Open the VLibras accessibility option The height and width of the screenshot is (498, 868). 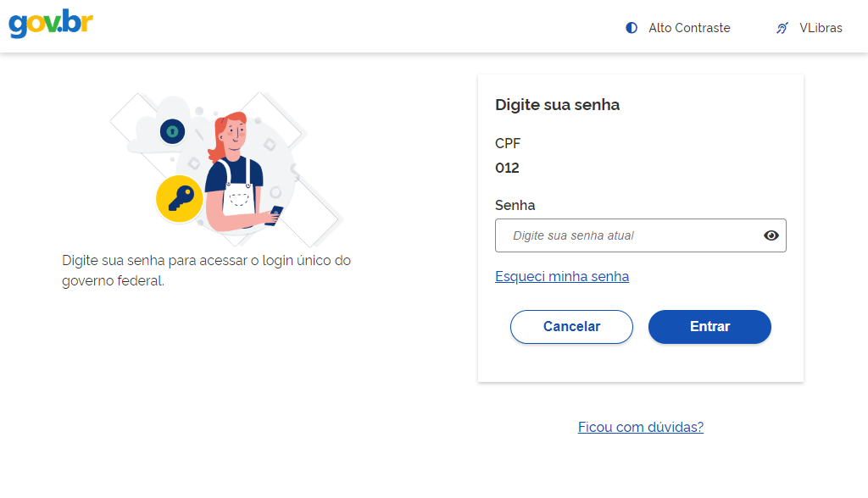pos(821,28)
